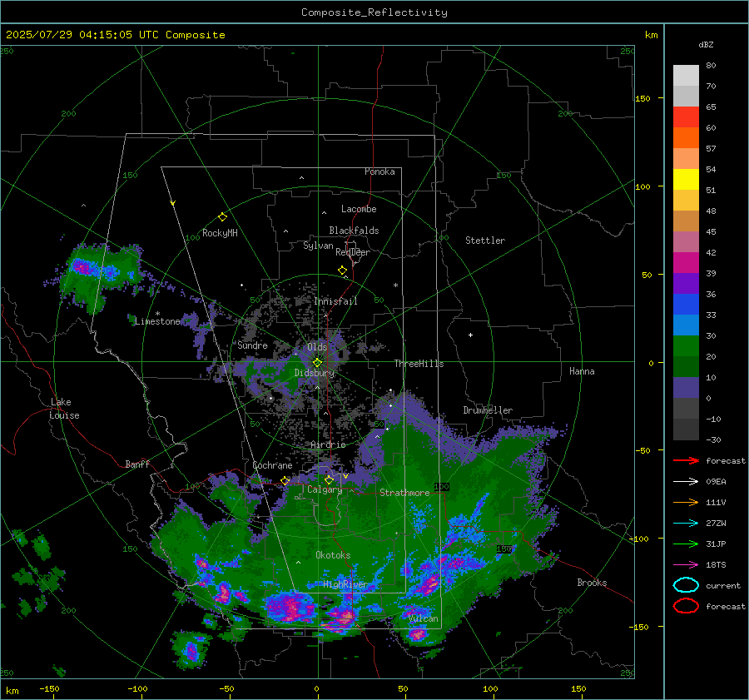Click the 51 dBZ yellow color swatch
Viewport: 749px width, 700px height.
686,179
